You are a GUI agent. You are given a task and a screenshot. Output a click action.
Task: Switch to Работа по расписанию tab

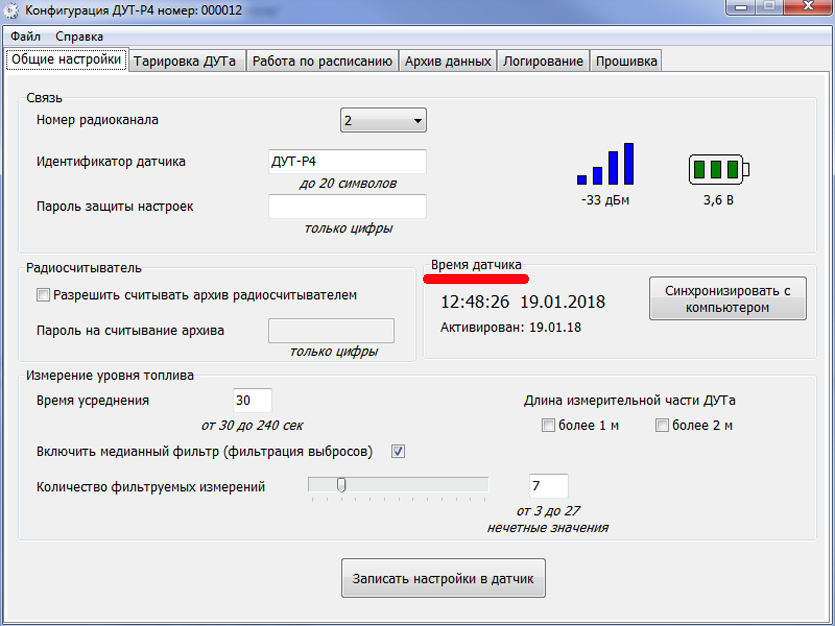pyautogui.click(x=322, y=61)
